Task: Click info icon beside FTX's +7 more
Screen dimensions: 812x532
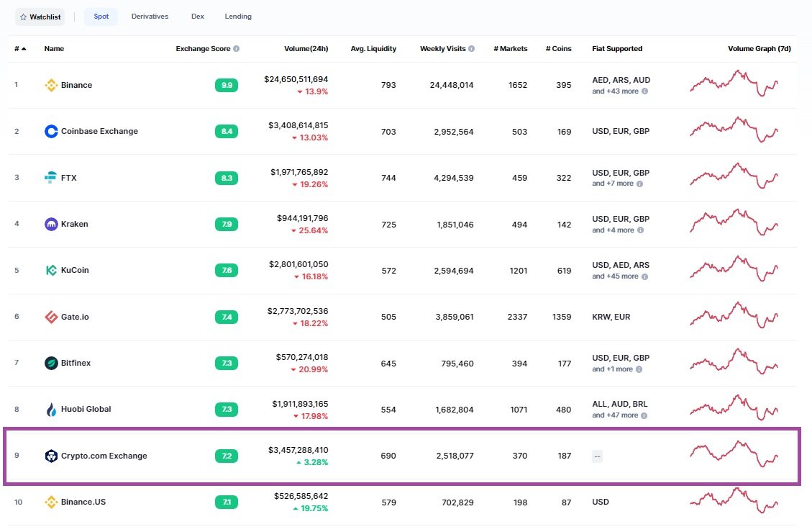Action: 639,184
